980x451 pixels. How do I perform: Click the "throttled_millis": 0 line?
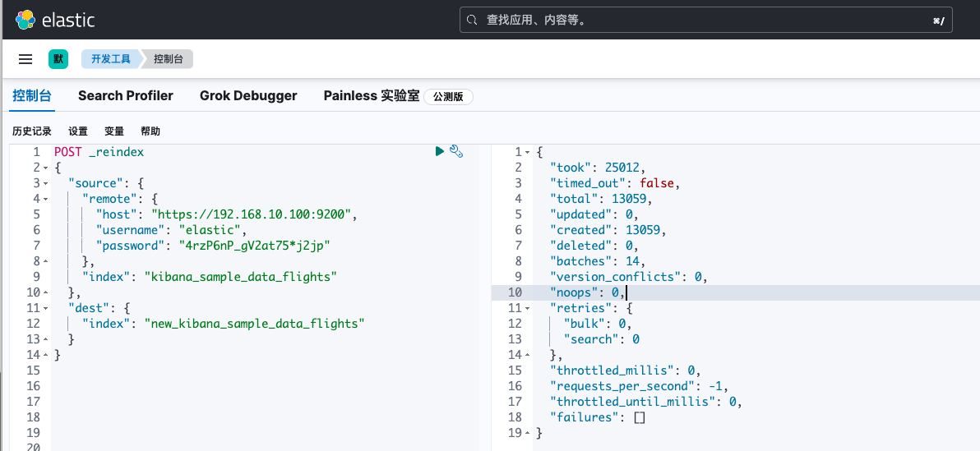625,370
